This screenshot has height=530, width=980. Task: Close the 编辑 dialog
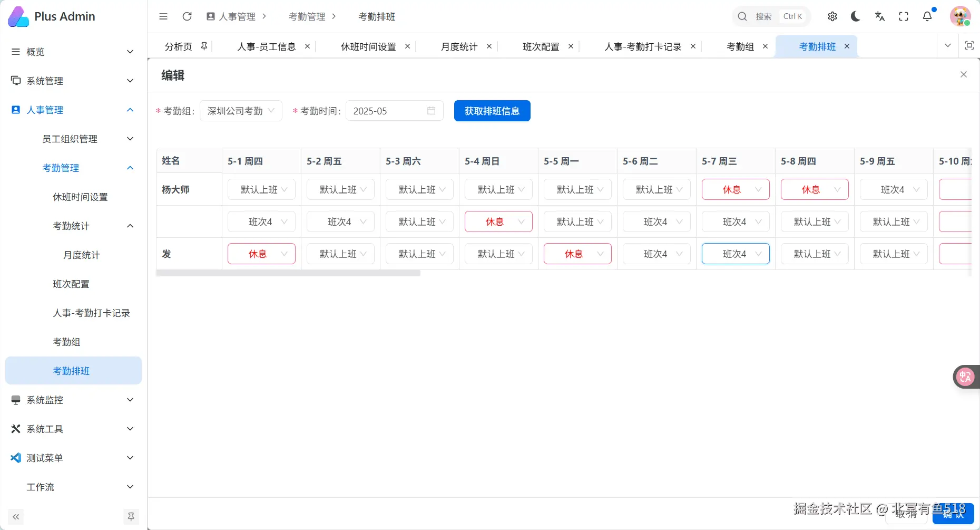(964, 74)
